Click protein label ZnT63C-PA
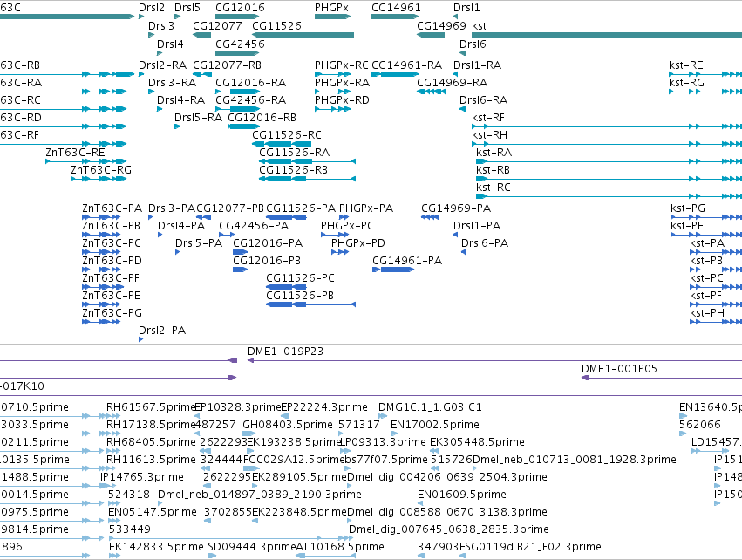Screen dimensions: 742x560 pos(112,208)
